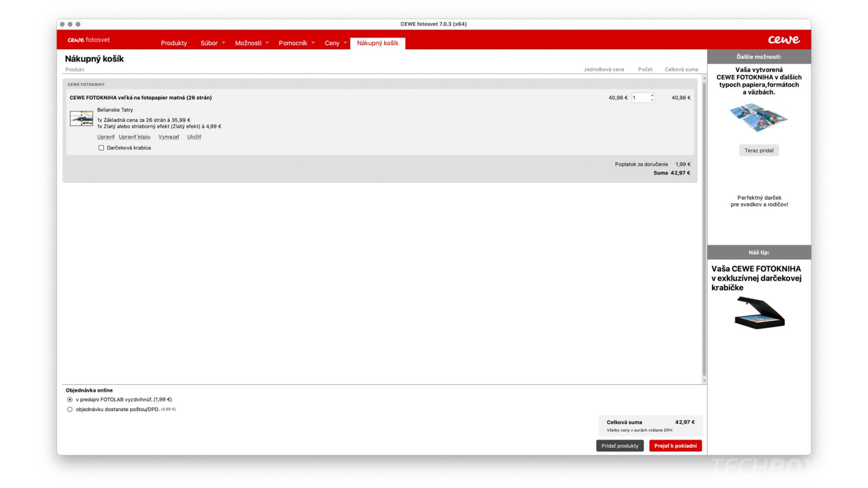
Task: Open the Belianske Tatry photobook thumbnail
Action: (x=81, y=119)
